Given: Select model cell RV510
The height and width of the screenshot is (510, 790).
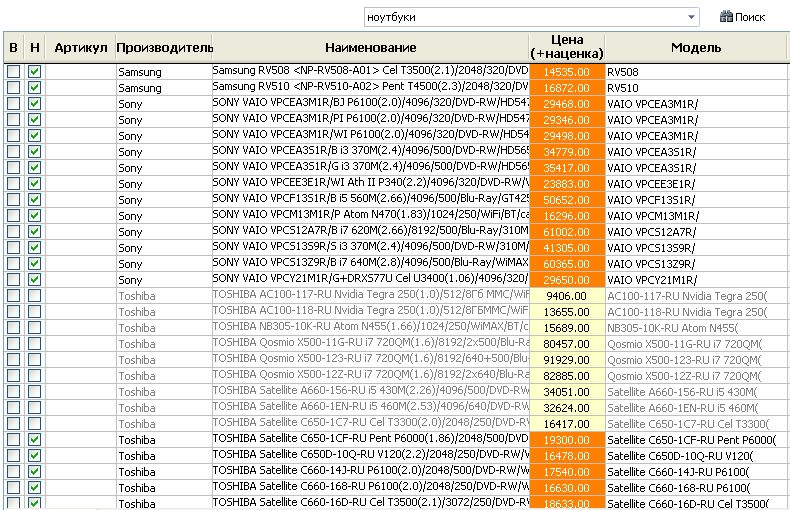Looking at the screenshot, I should 696,88.
